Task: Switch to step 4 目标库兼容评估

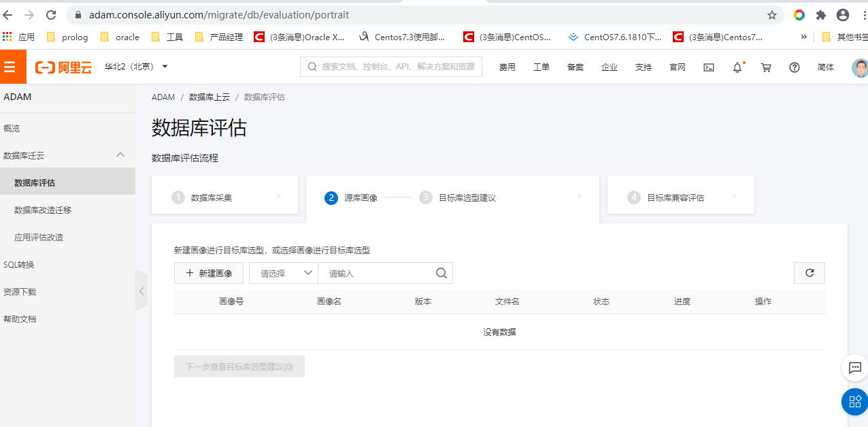Action: point(681,195)
